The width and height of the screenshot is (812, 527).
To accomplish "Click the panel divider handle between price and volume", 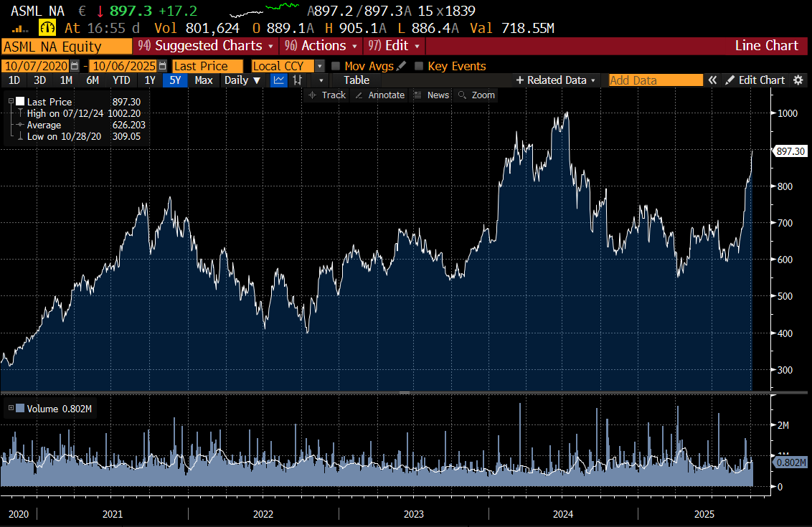I will click(x=405, y=393).
